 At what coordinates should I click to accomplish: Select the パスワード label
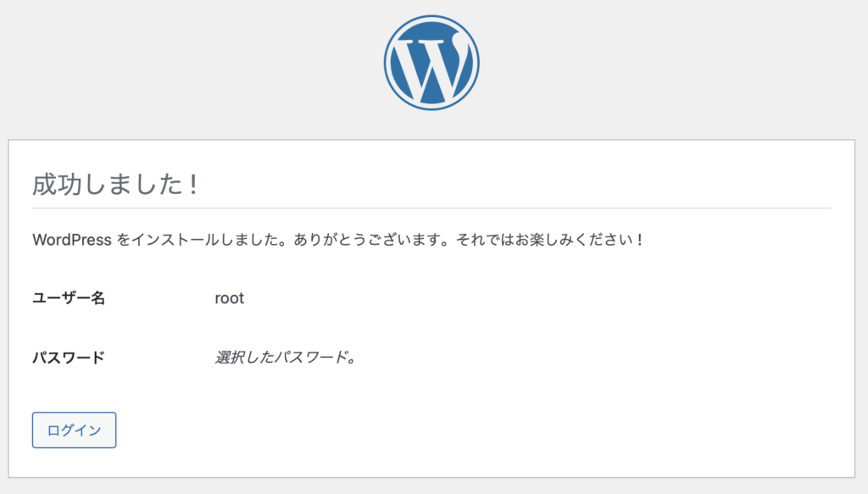tap(69, 357)
